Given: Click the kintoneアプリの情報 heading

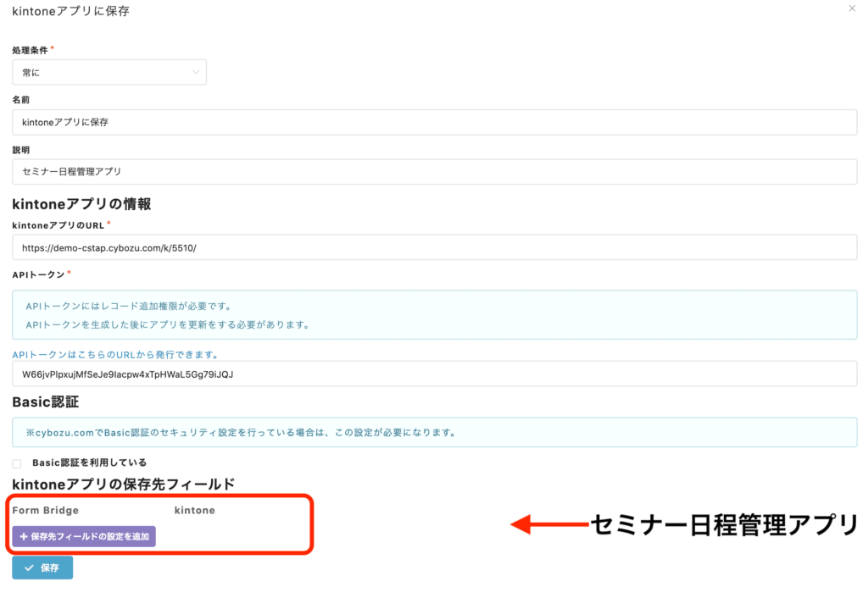Looking at the screenshot, I should tap(81, 204).
